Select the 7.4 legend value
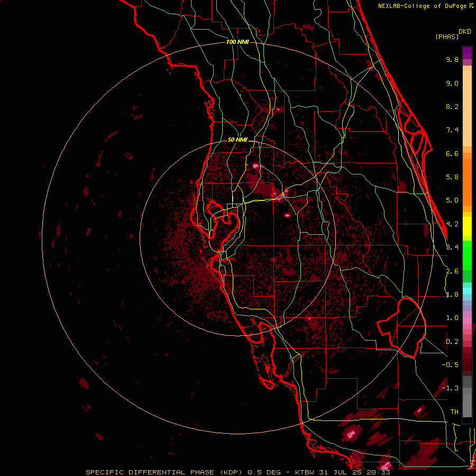Image resolution: width=476 pixels, height=476 pixels. 452,130
